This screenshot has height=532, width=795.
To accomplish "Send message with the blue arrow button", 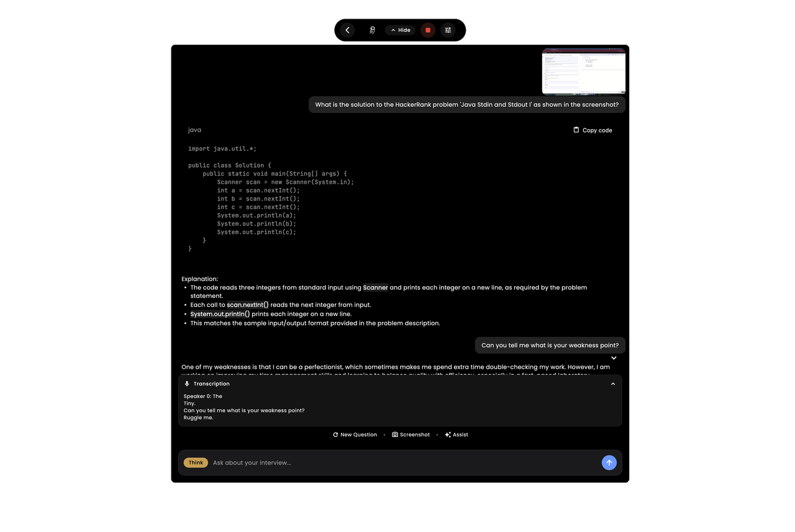I will tap(609, 462).
